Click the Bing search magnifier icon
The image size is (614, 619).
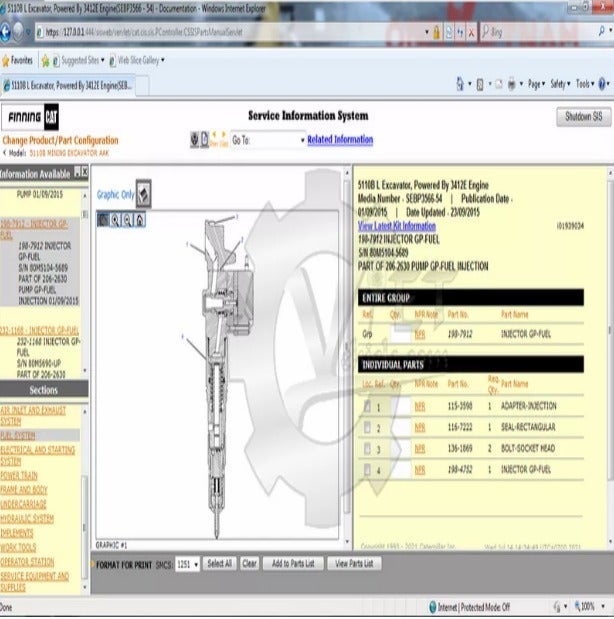pos(601,31)
